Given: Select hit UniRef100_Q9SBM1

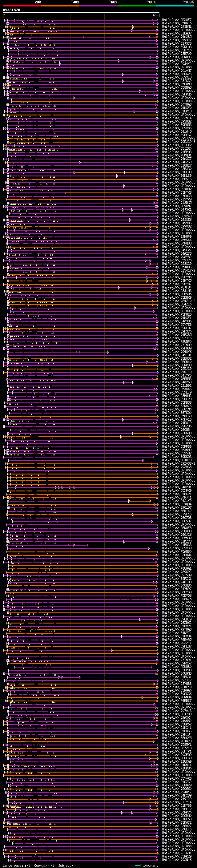Looking at the screenshot, I should [177, 26].
